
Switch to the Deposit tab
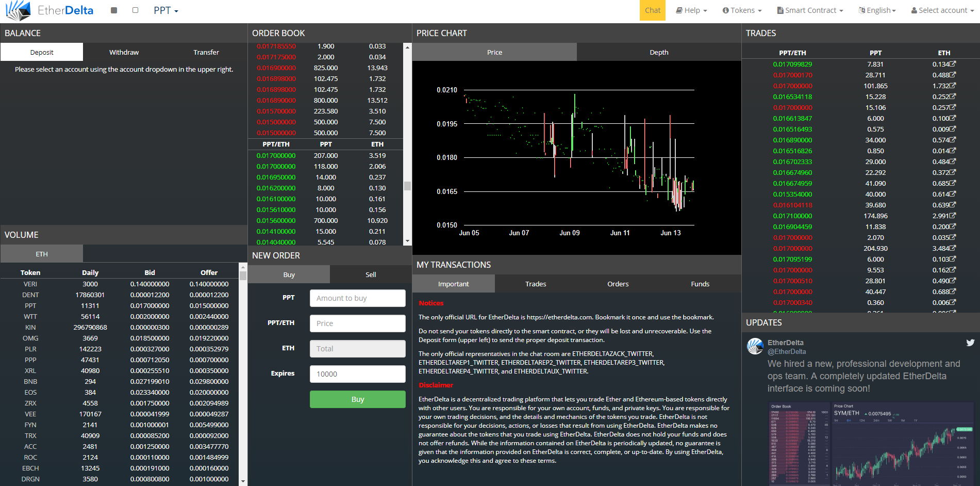pos(42,52)
